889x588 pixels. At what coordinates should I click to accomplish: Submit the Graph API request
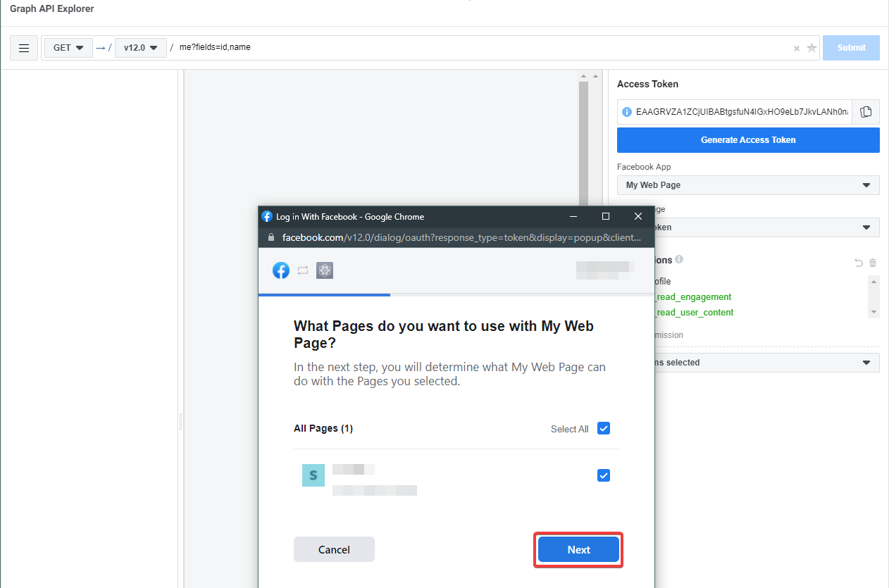(x=851, y=48)
